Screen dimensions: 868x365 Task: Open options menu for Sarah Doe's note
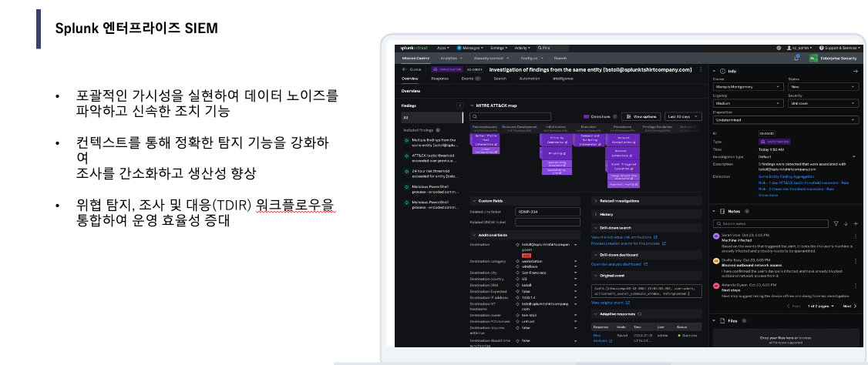point(855,236)
